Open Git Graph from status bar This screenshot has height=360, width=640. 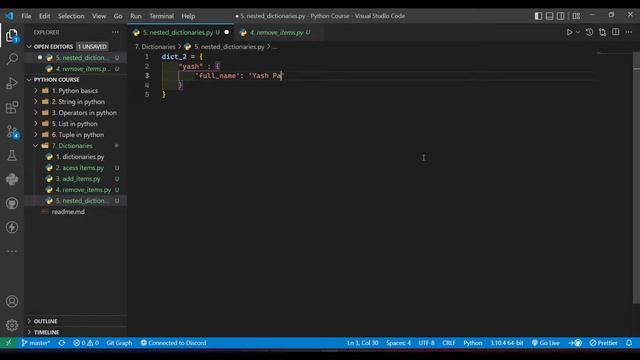click(119, 343)
